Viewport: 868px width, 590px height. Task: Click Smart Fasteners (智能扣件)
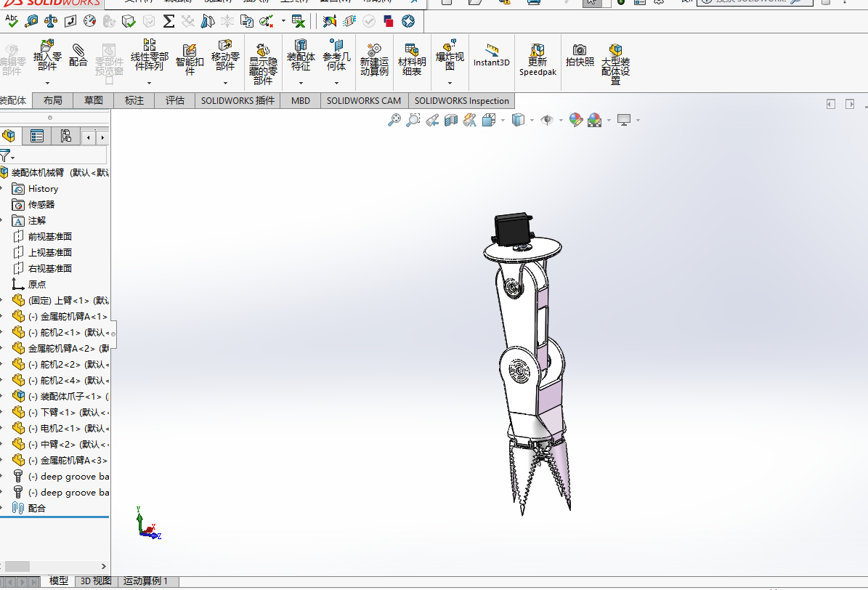(x=190, y=60)
